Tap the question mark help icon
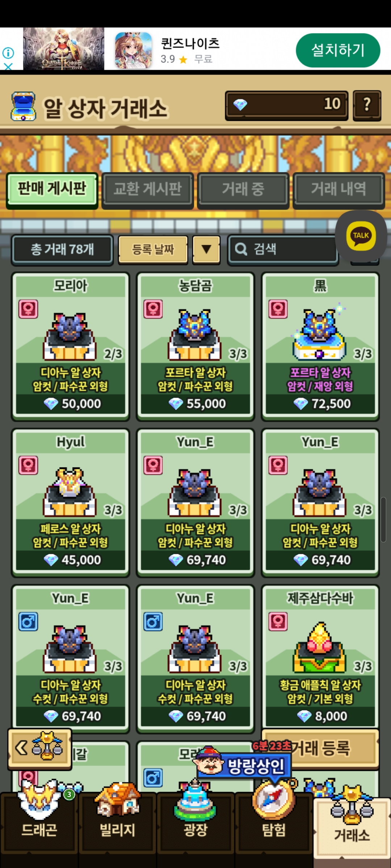Image resolution: width=391 pixels, height=868 pixels. click(367, 105)
